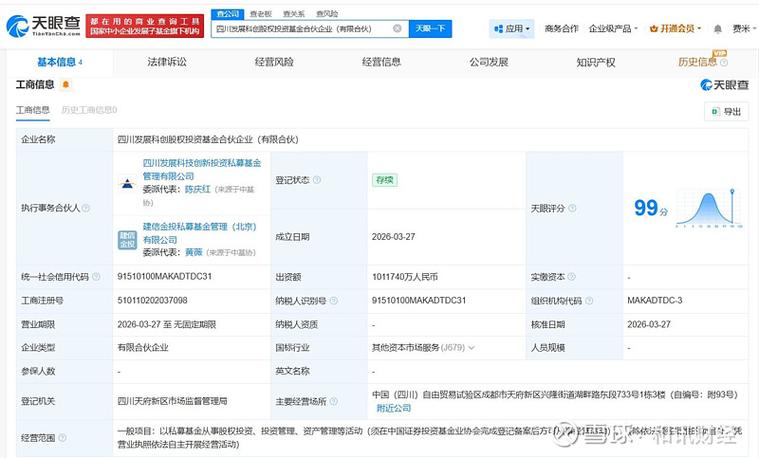
Task: Expand the 企业级产品 dropdown menu
Action: point(613,29)
